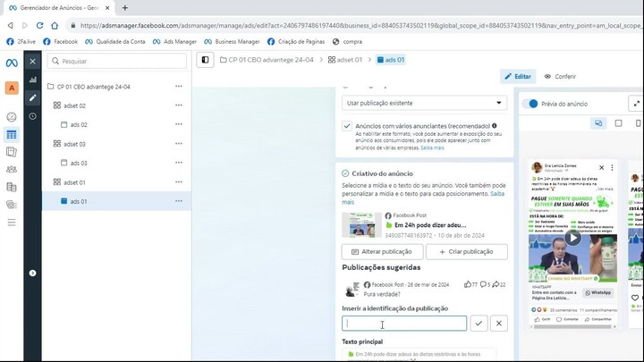Select the square preview layout icon

618,123
